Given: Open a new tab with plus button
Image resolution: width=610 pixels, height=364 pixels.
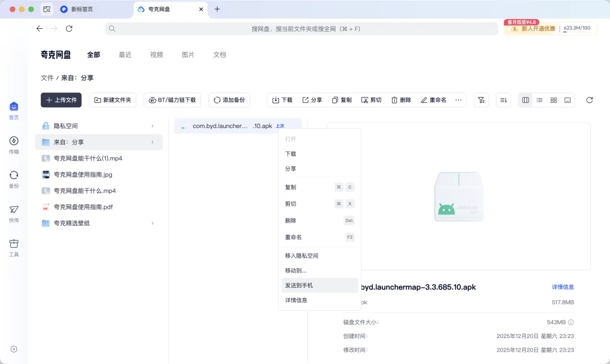Looking at the screenshot, I should pos(217,9).
